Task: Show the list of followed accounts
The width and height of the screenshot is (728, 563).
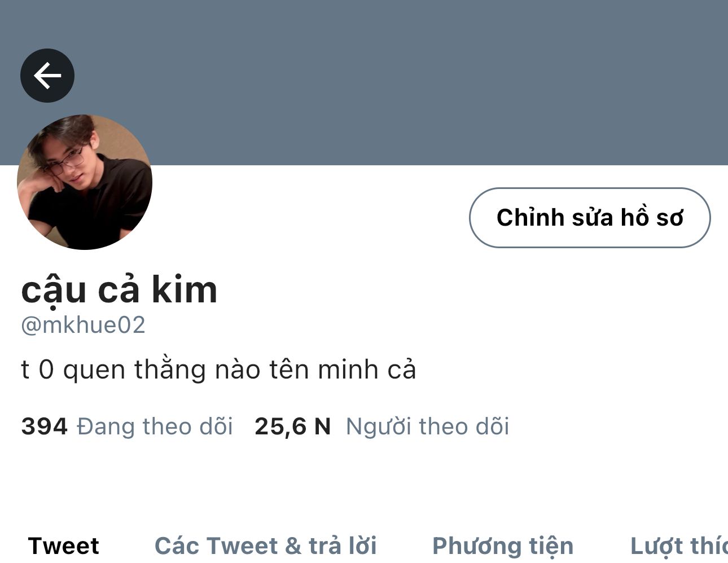Action: pyautogui.click(x=127, y=426)
